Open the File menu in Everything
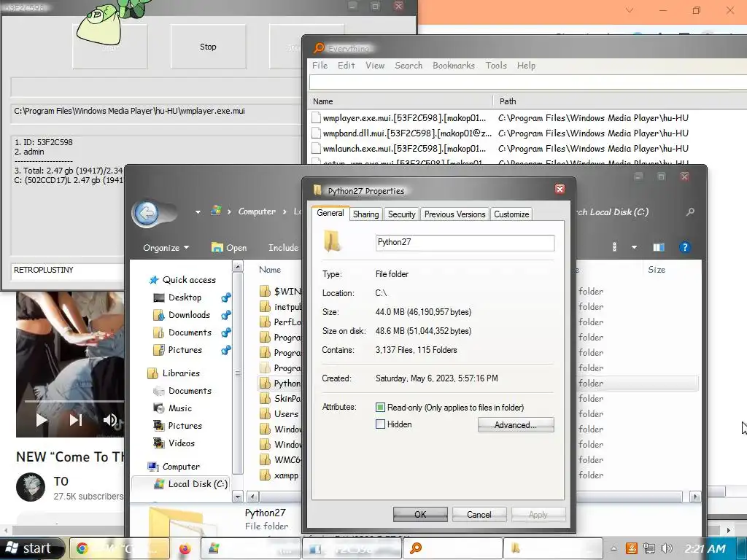 [x=320, y=65]
